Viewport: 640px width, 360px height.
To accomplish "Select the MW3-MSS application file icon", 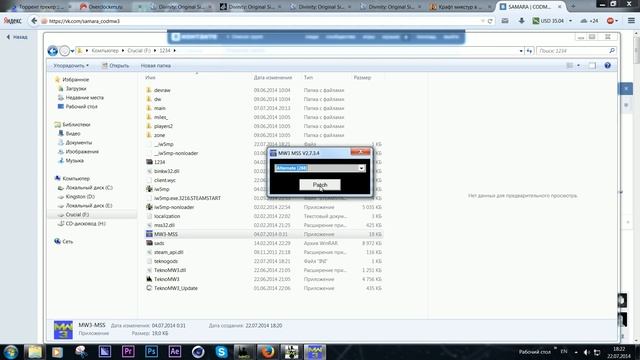I will click(149, 234).
